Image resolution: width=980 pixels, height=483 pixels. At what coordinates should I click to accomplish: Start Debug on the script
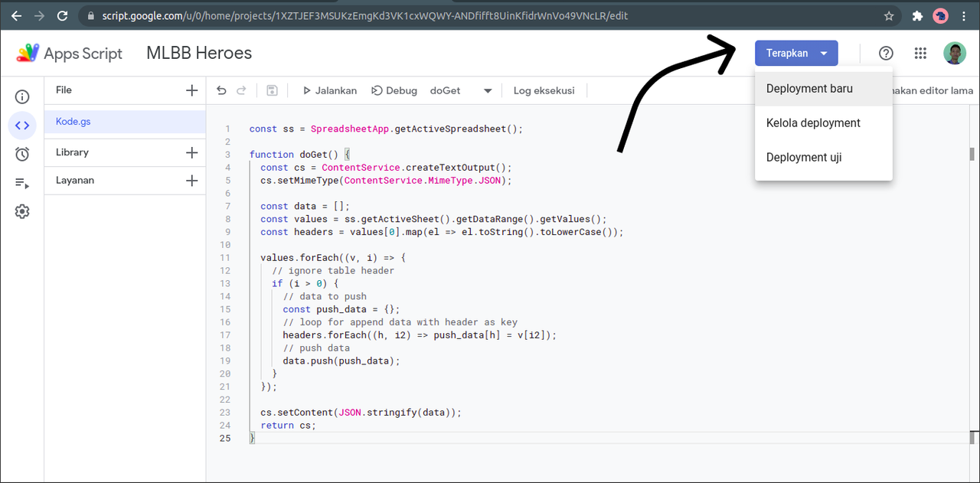coord(394,90)
